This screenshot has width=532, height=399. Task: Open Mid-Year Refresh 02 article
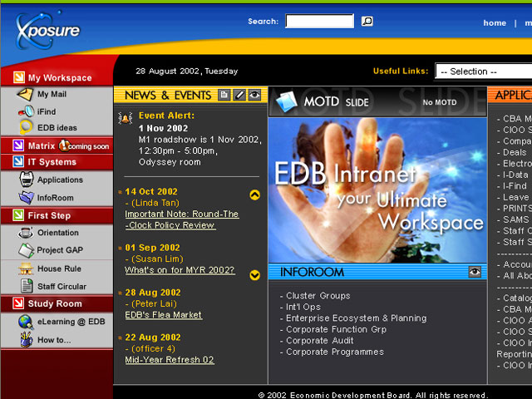(170, 360)
